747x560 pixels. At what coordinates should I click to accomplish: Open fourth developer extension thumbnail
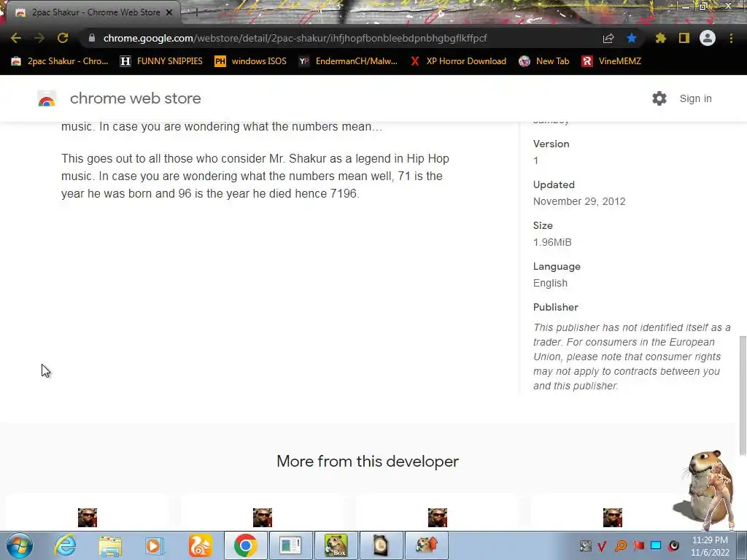[x=613, y=517]
